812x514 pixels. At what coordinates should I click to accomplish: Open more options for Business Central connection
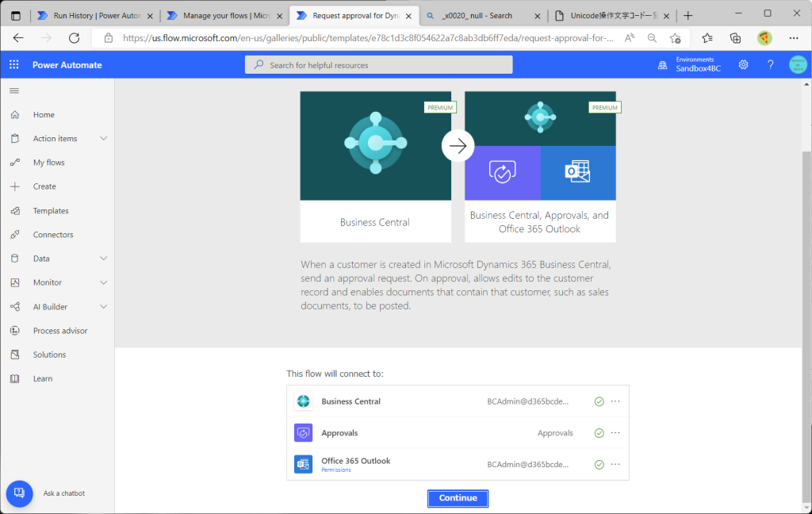coord(615,401)
